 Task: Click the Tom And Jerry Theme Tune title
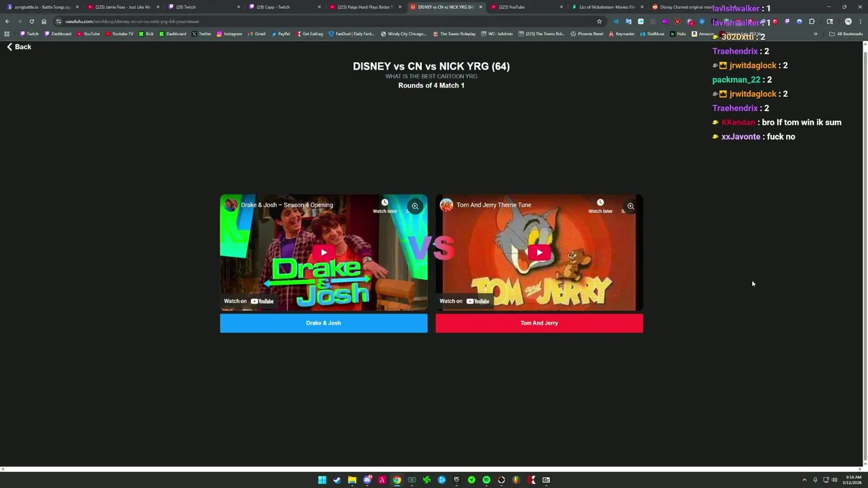pos(494,205)
